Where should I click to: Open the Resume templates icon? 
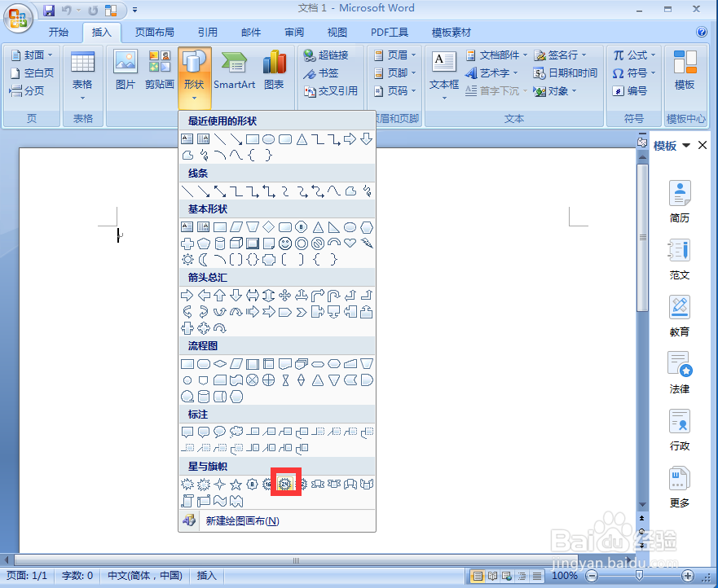(x=680, y=201)
